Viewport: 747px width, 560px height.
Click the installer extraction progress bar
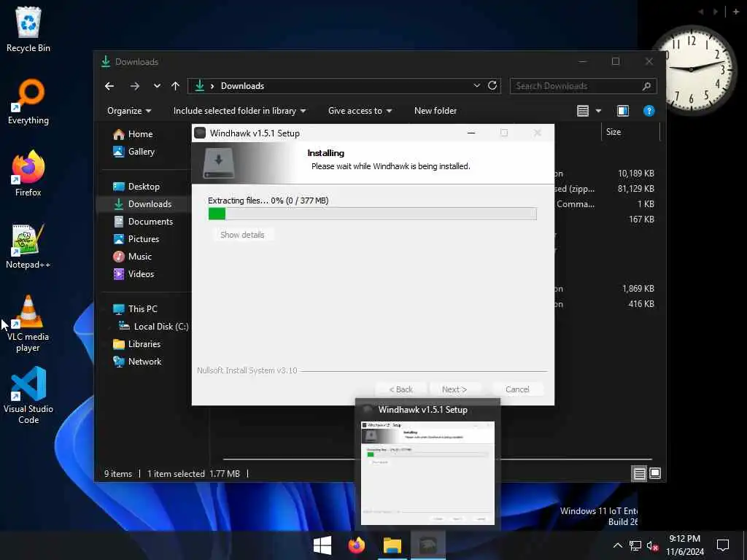pos(372,214)
